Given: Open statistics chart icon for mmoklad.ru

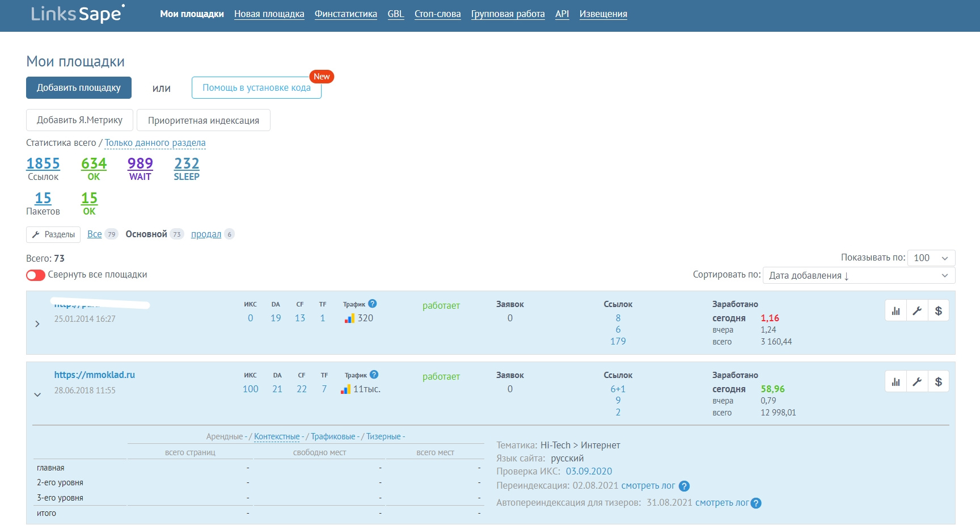Looking at the screenshot, I should tap(895, 381).
